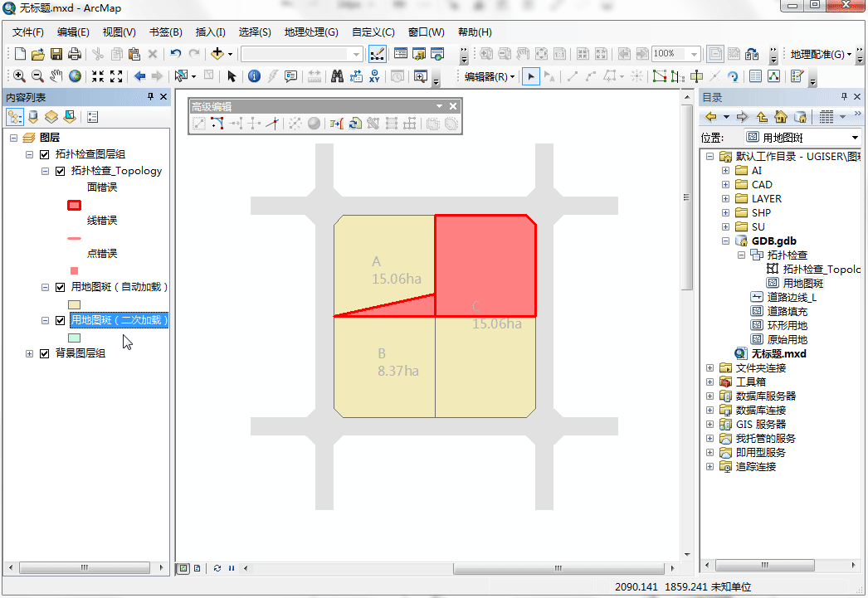Screen dimensions: 868x598
Task: Select the Identify tool
Action: tap(254, 76)
